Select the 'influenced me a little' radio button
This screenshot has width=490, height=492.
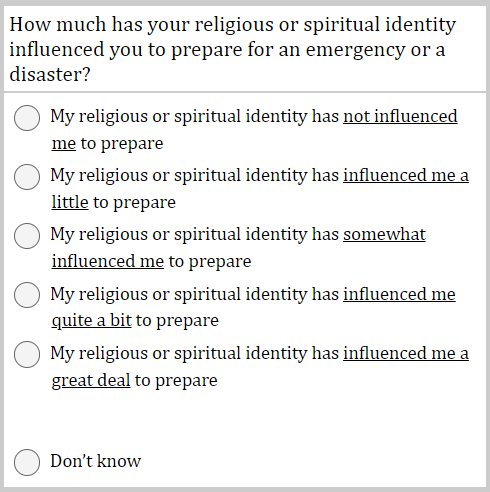coord(27,177)
